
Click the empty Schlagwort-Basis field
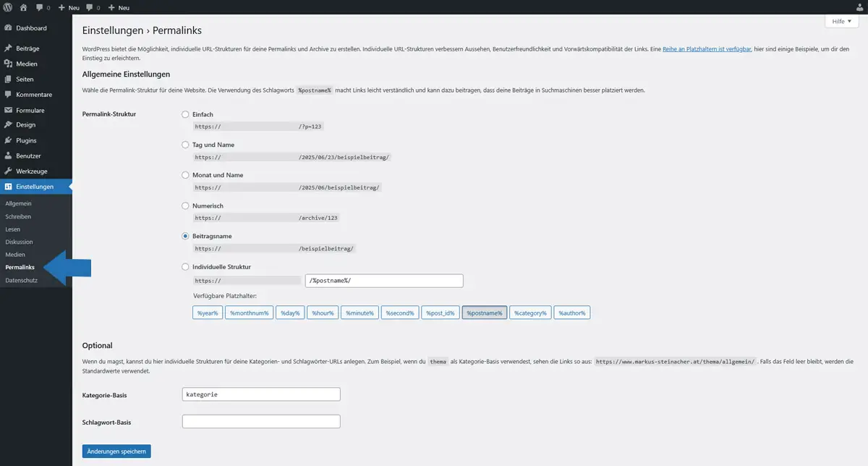(261, 421)
